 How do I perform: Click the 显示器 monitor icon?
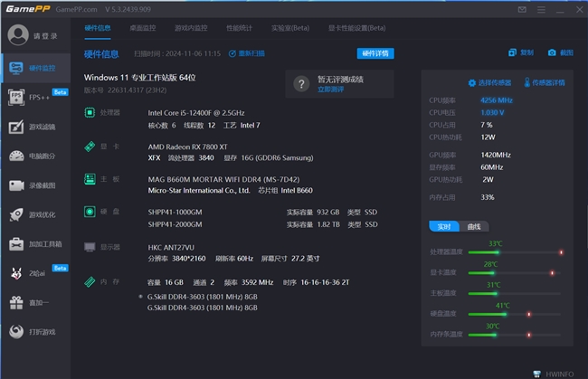[90, 247]
